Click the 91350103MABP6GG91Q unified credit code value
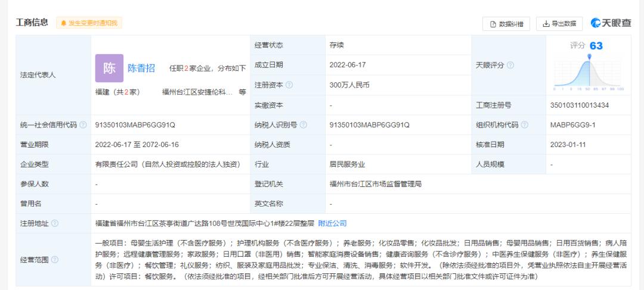Image resolution: width=644 pixels, height=290 pixels. click(x=135, y=125)
